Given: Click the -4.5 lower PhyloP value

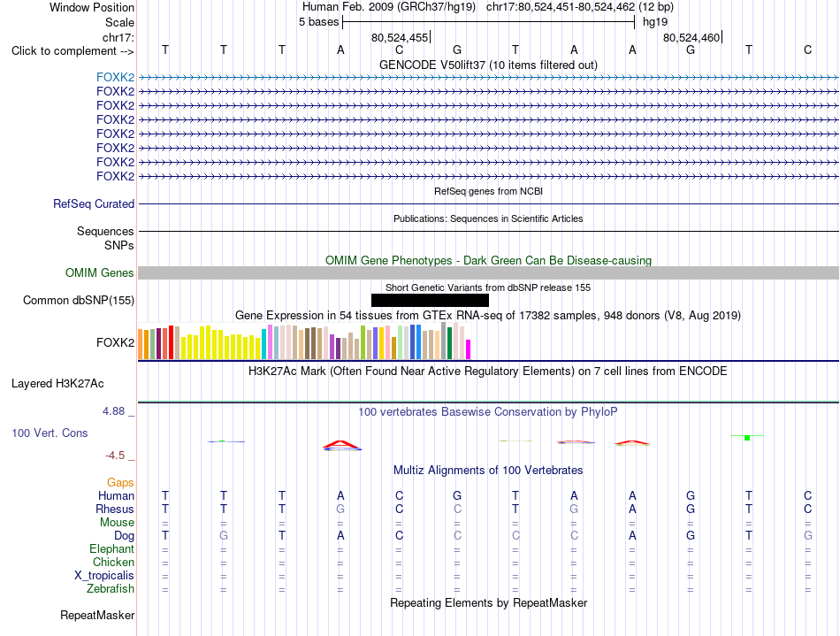Looking at the screenshot, I should pyautogui.click(x=115, y=456).
